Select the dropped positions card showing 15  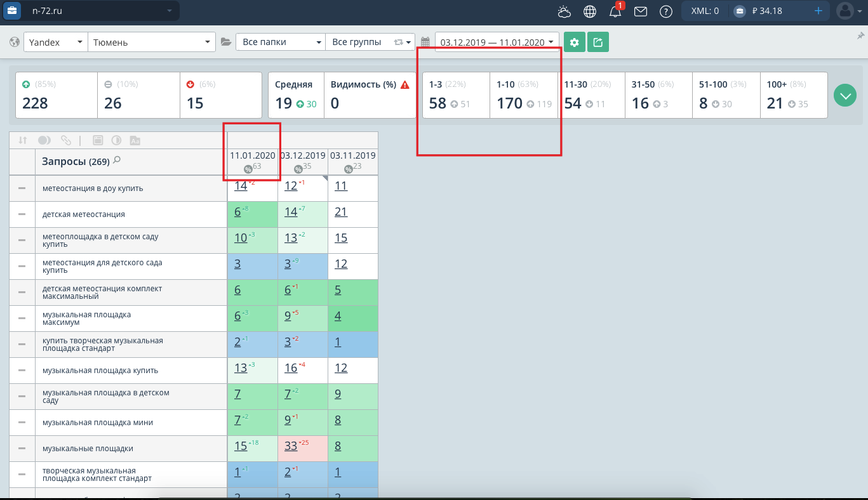(221, 95)
